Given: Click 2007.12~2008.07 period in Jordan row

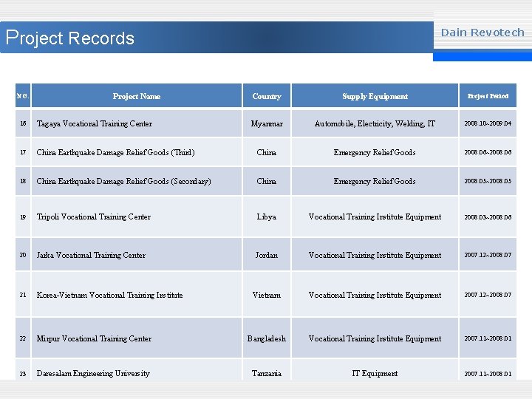Looking at the screenshot, I should [488, 255].
